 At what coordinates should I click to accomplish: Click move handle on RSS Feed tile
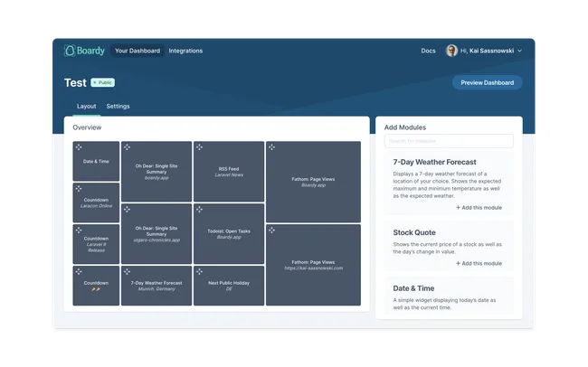pos(200,147)
